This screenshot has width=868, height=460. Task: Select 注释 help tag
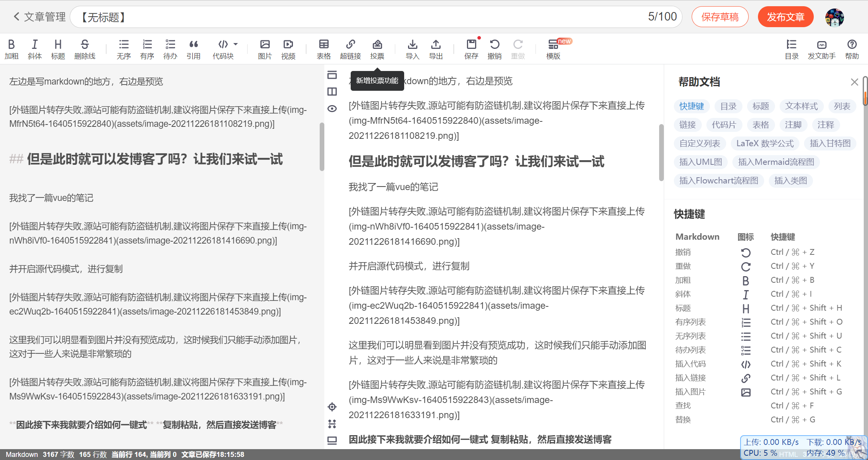pos(826,125)
